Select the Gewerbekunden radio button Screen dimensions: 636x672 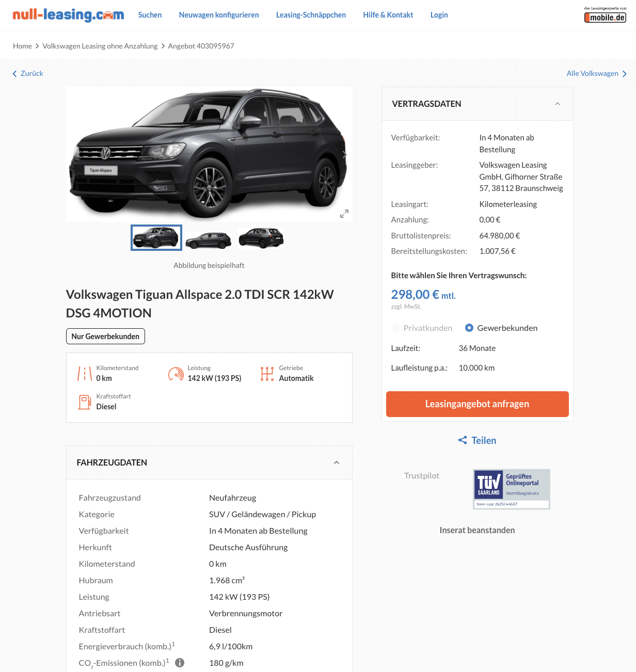tap(469, 328)
